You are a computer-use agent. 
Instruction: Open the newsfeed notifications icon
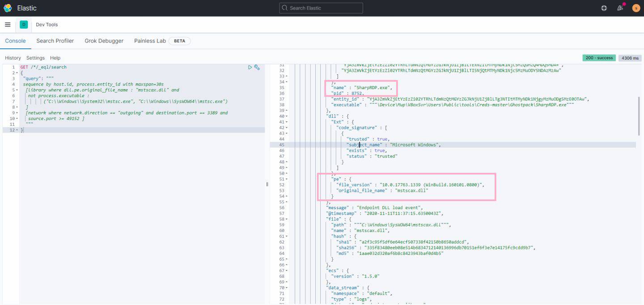[x=620, y=8]
